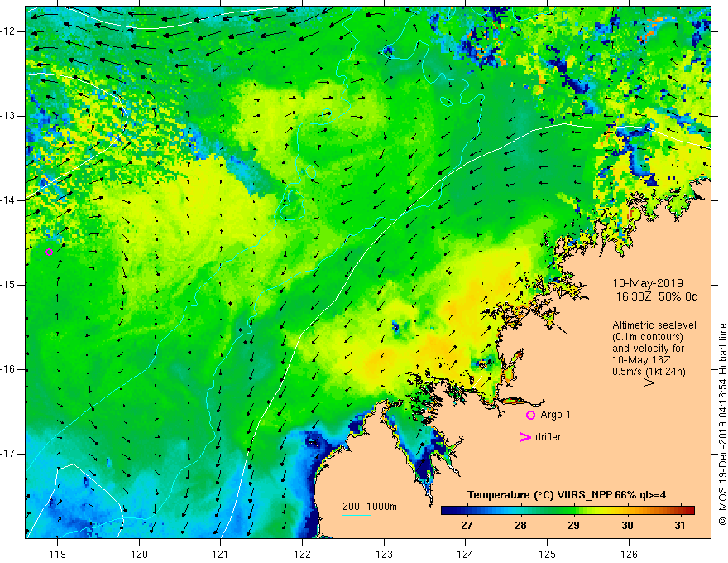This screenshot has height=563, width=728.
Task: Click the 28 value on the color scale
Action: click(520, 526)
